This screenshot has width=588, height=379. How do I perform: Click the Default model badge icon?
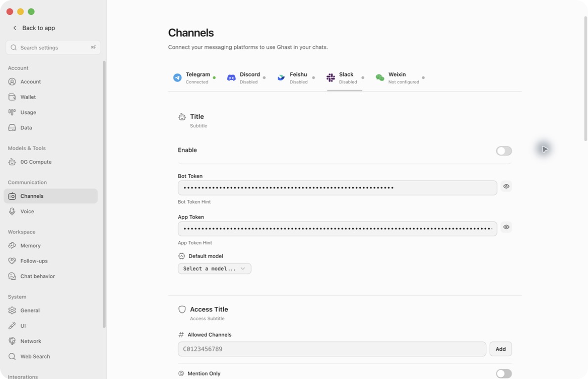click(x=181, y=256)
